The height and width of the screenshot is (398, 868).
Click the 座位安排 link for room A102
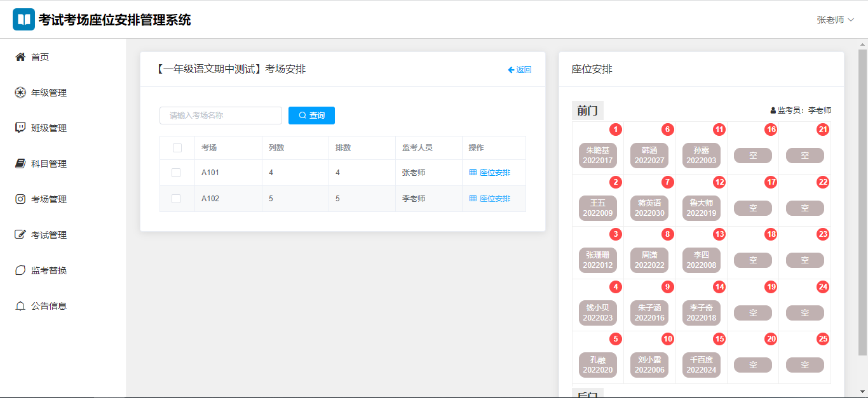tap(489, 199)
